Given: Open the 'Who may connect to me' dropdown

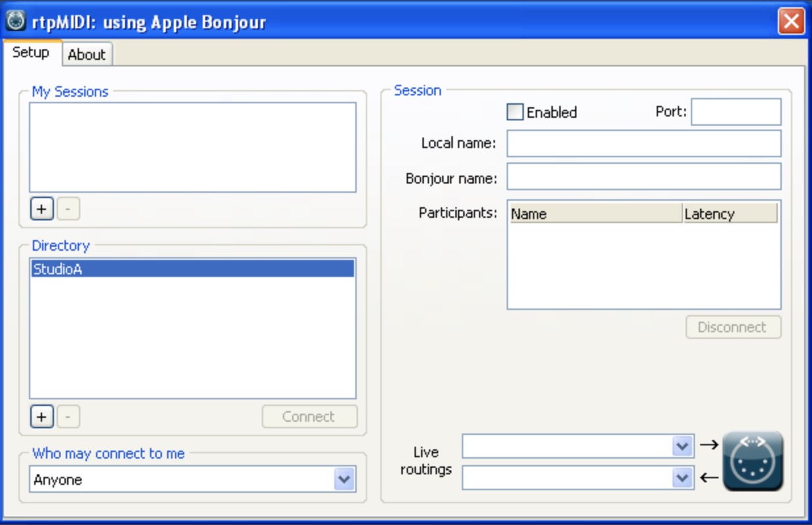Looking at the screenshot, I should (343, 480).
